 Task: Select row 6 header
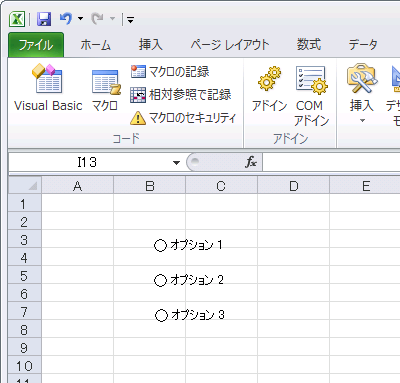pos(25,293)
